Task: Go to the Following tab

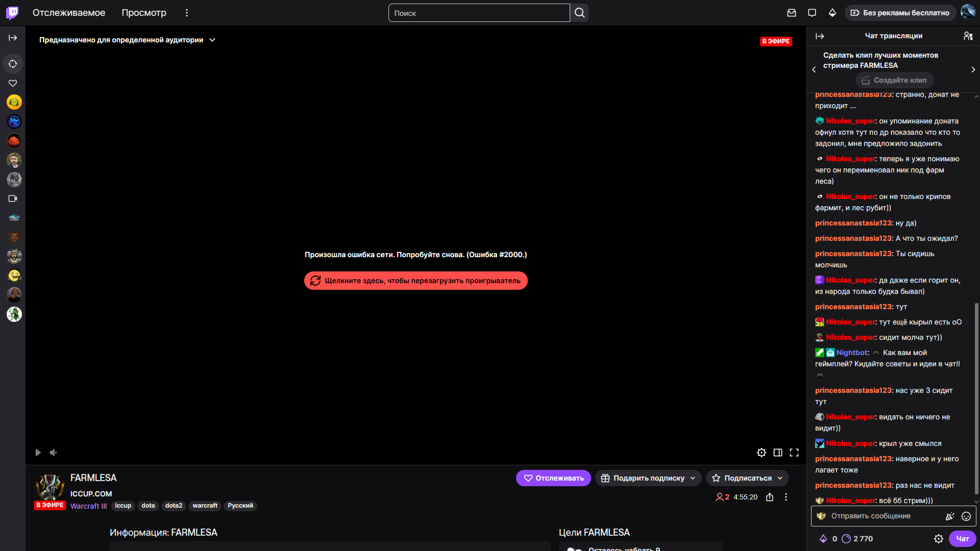Action: click(69, 13)
